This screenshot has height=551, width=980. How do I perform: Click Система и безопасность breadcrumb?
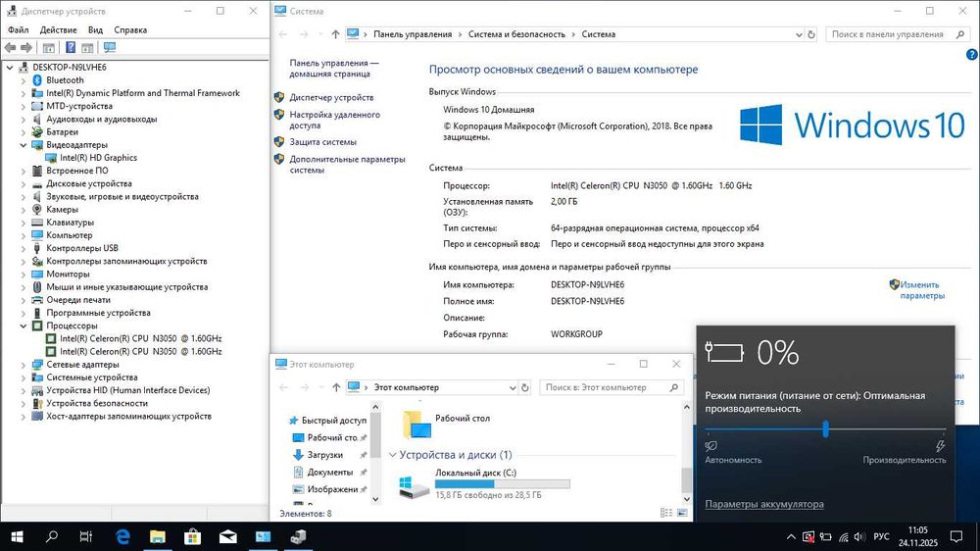click(516, 34)
